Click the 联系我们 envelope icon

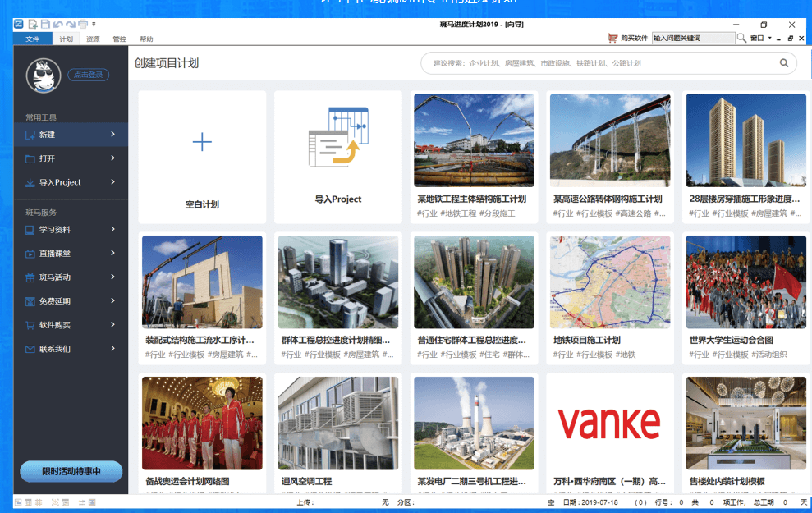click(30, 349)
